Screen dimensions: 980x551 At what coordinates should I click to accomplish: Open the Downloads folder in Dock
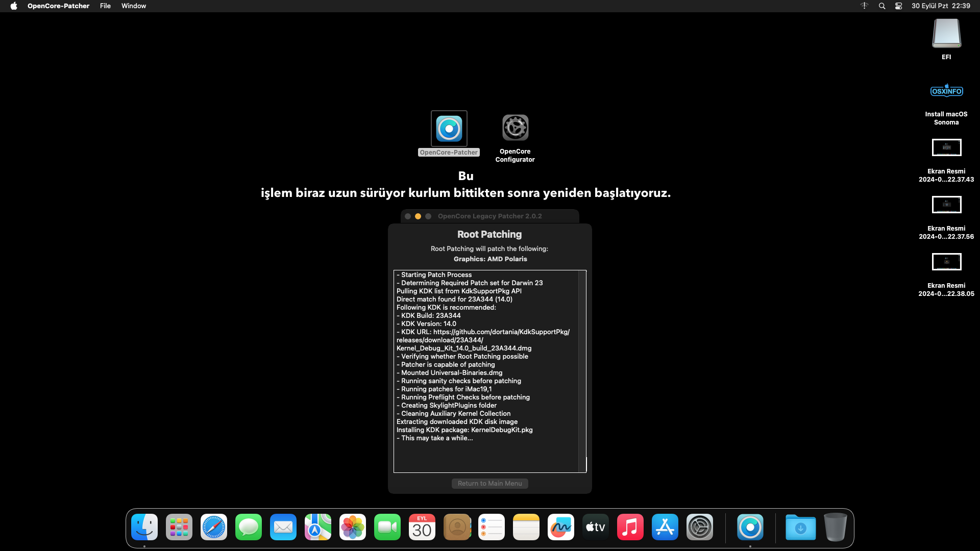pos(800,528)
